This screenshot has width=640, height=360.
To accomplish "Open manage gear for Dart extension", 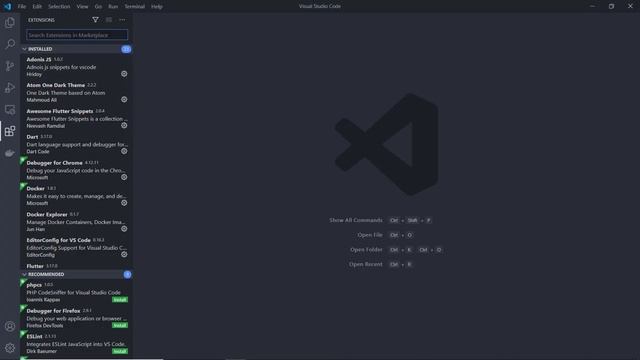I will coord(124,151).
